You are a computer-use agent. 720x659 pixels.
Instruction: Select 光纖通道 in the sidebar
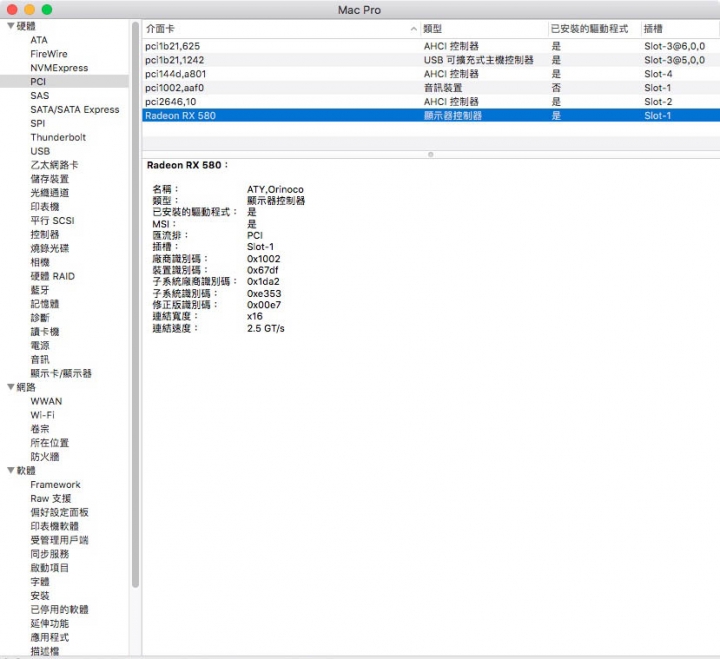[x=50, y=192]
